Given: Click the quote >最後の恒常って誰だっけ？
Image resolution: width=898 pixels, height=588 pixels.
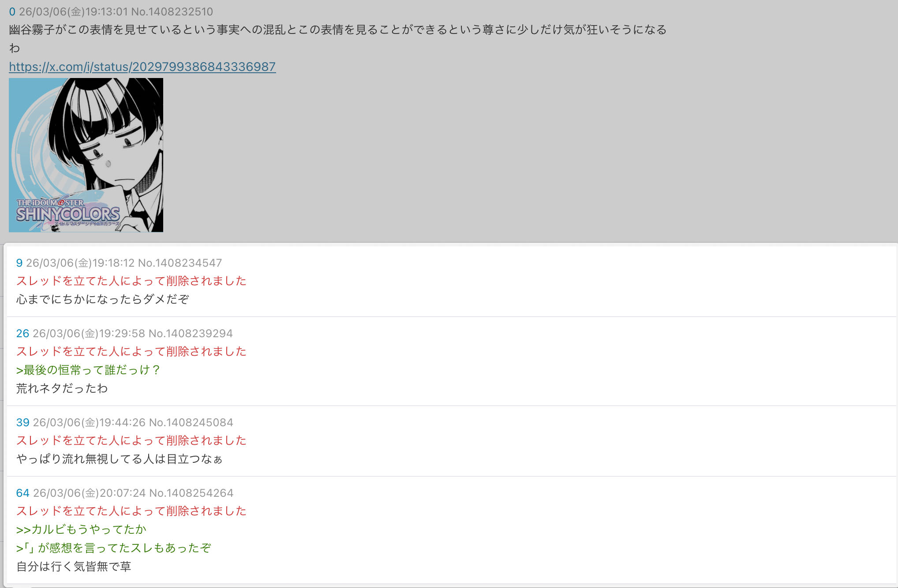Looking at the screenshot, I should click(88, 370).
